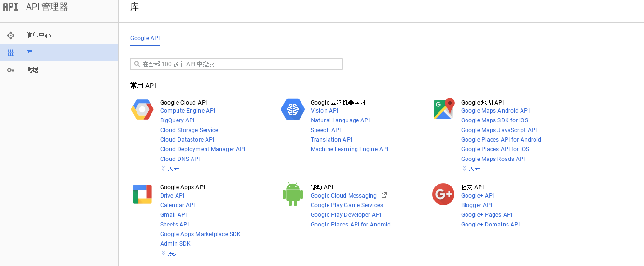The width and height of the screenshot is (644, 266).
Task: Click the 移动 API heading
Action: coord(322,187)
